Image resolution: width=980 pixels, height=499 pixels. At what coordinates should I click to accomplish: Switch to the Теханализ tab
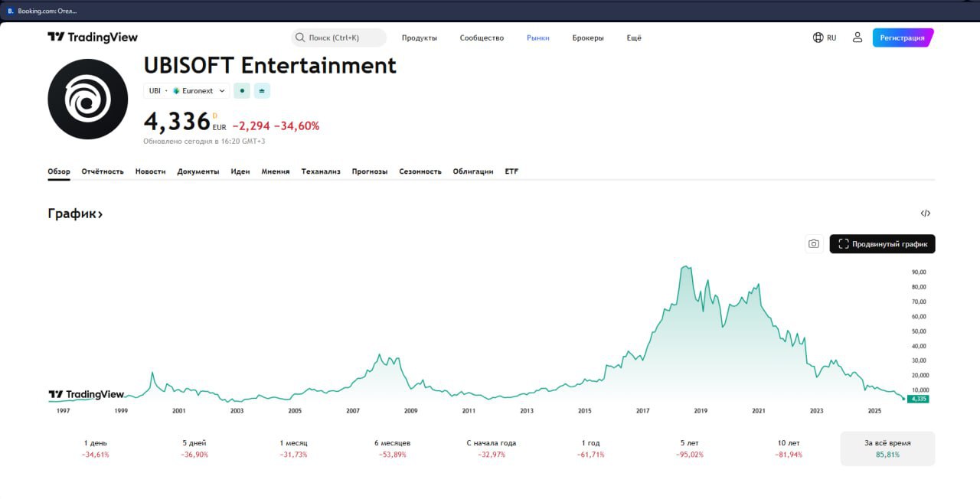(x=321, y=171)
